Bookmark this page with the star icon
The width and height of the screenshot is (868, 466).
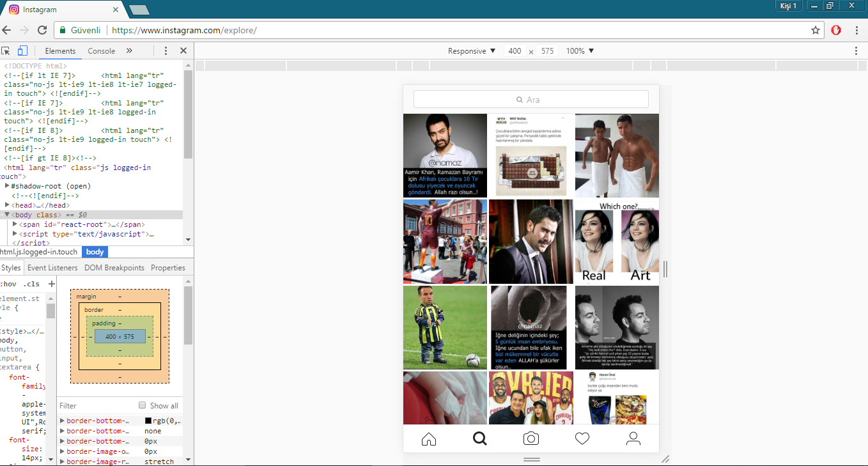coord(816,30)
